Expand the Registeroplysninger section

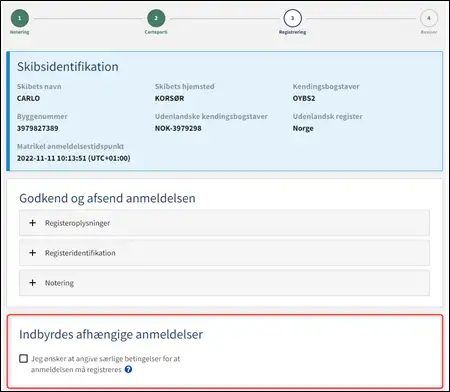(x=224, y=223)
